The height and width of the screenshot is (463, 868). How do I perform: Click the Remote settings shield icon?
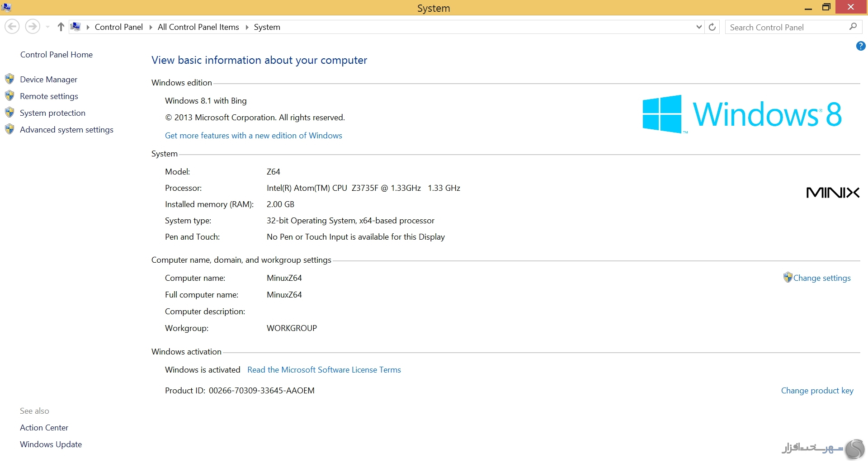(9, 96)
